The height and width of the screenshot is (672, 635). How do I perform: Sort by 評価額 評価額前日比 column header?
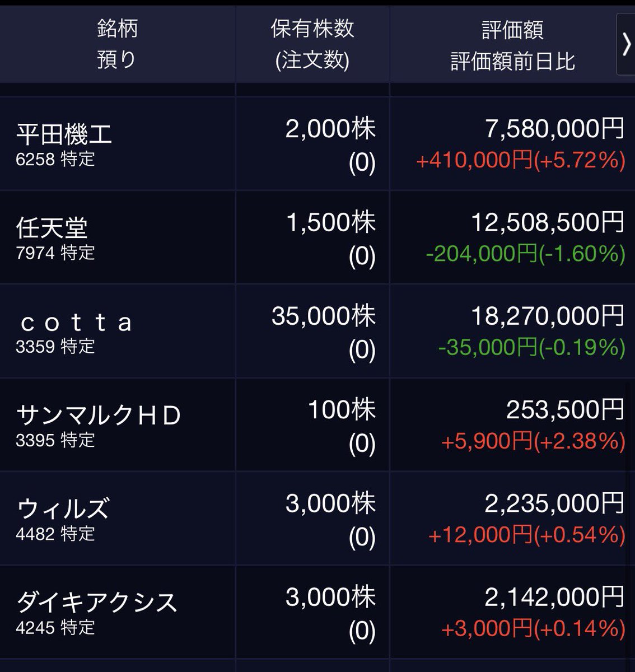click(512, 44)
